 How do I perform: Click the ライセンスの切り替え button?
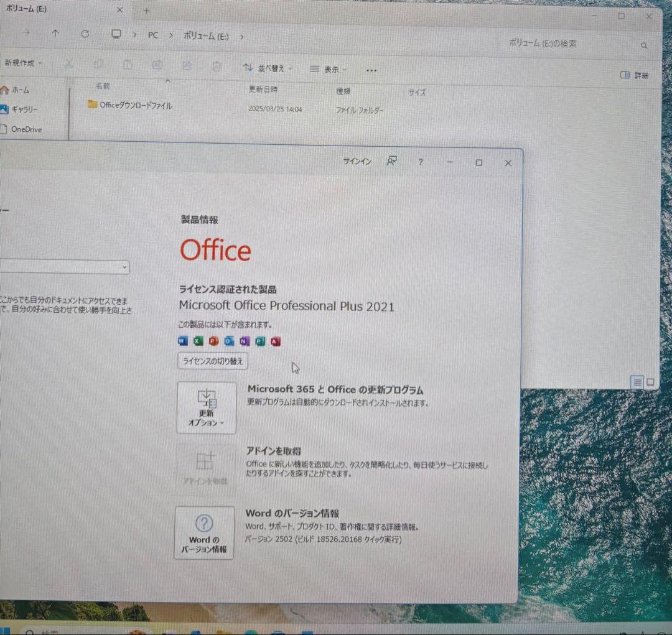pyautogui.click(x=212, y=361)
